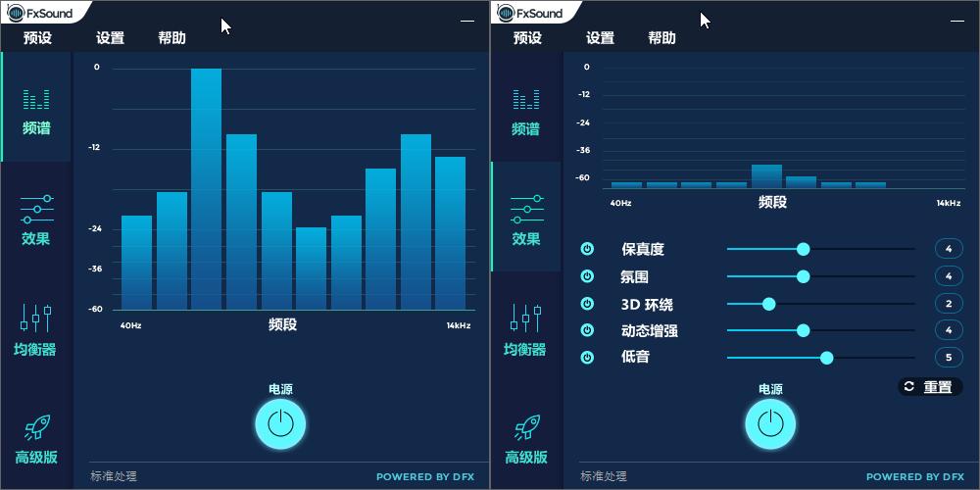Screen dimensions: 980x490
Task: Click the 低音 slider handle
Action: [x=826, y=358]
